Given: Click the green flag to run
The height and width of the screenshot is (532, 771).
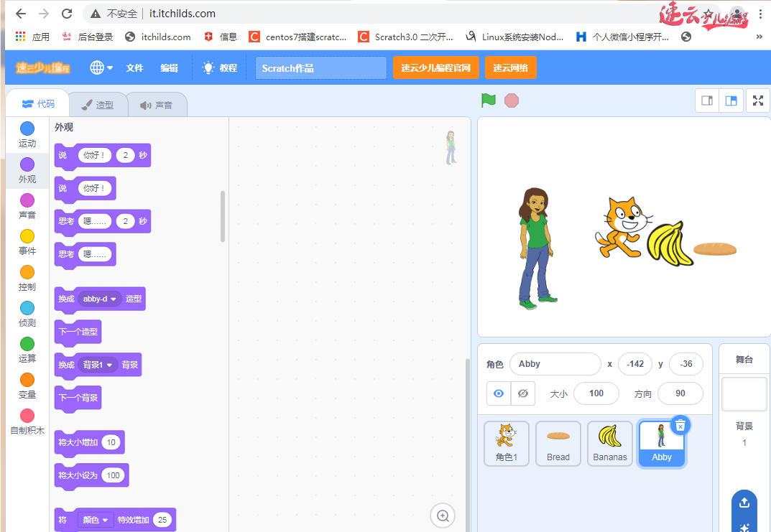Looking at the screenshot, I should (489, 101).
